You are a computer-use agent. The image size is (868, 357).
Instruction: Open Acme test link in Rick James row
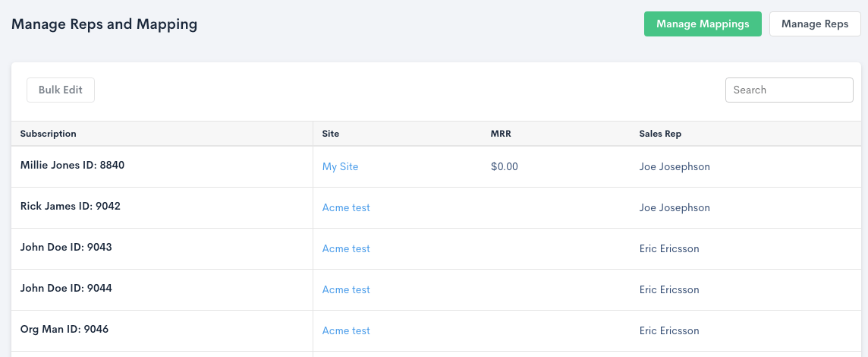(346, 207)
